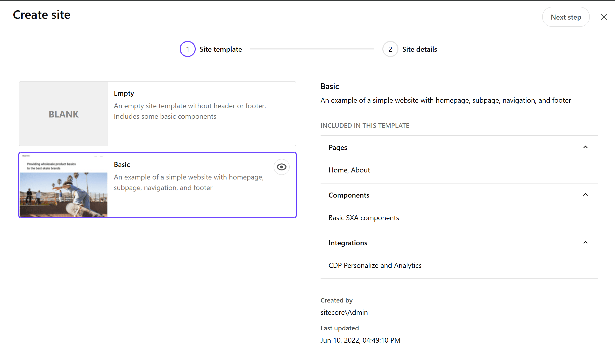The image size is (615, 364).
Task: Choose the Empty template card title
Action: (124, 93)
